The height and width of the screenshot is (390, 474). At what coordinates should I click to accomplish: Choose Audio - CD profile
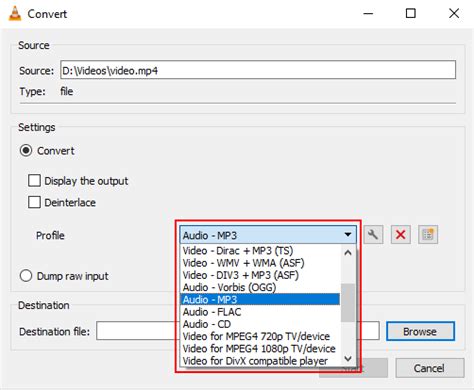260,324
